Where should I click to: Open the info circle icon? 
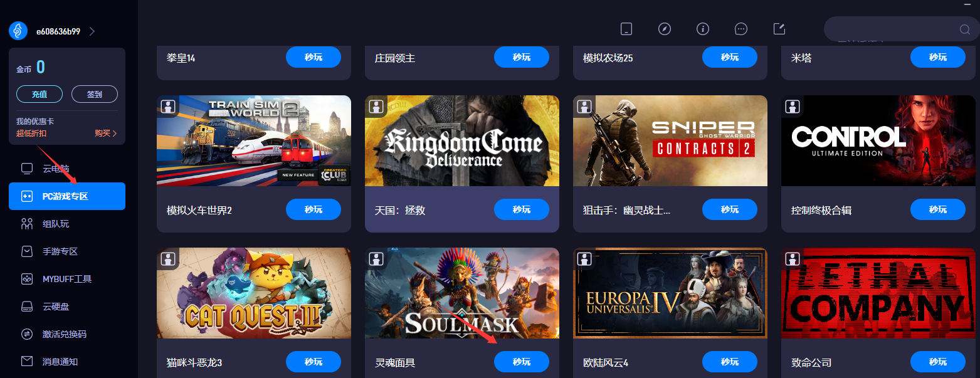pyautogui.click(x=703, y=29)
